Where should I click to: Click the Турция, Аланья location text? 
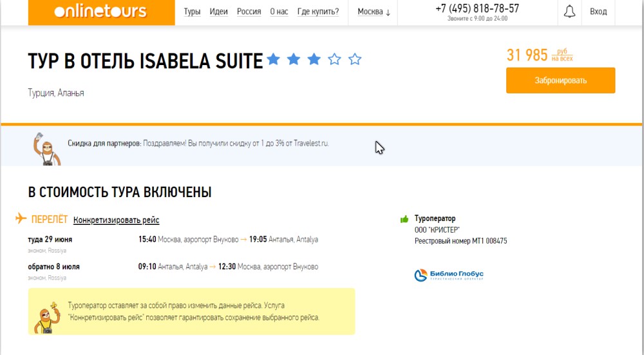pyautogui.click(x=56, y=93)
